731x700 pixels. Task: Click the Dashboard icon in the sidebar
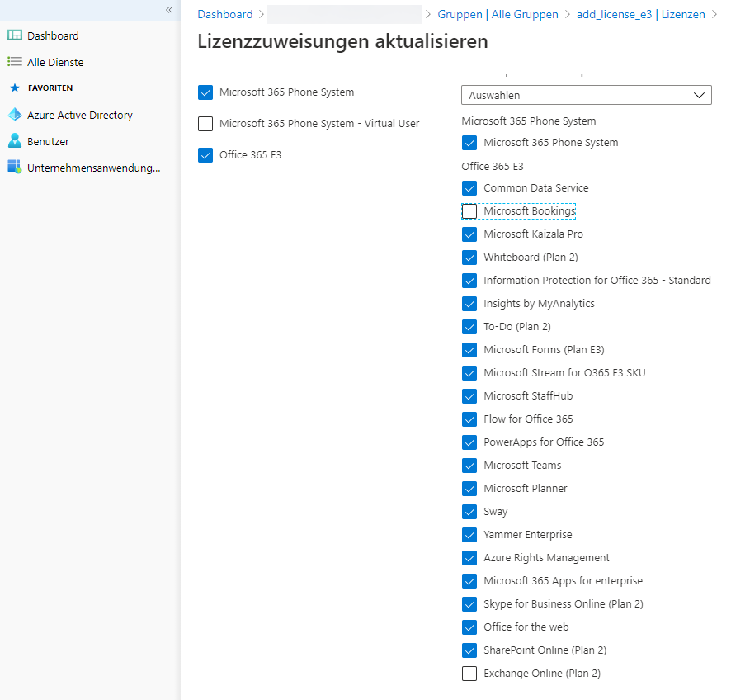[15, 35]
